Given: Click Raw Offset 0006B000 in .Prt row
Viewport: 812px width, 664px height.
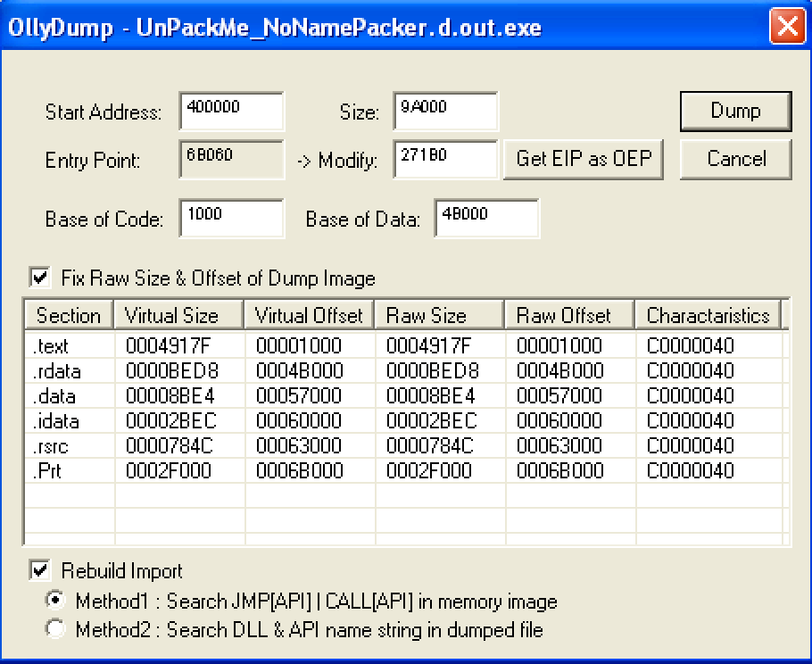Looking at the screenshot, I should tap(560, 470).
